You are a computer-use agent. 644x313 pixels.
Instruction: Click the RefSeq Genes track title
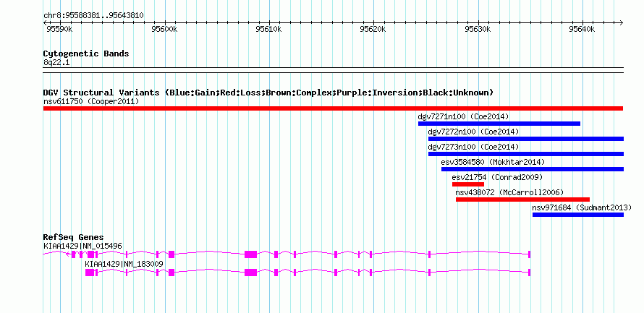pyautogui.click(x=74, y=238)
